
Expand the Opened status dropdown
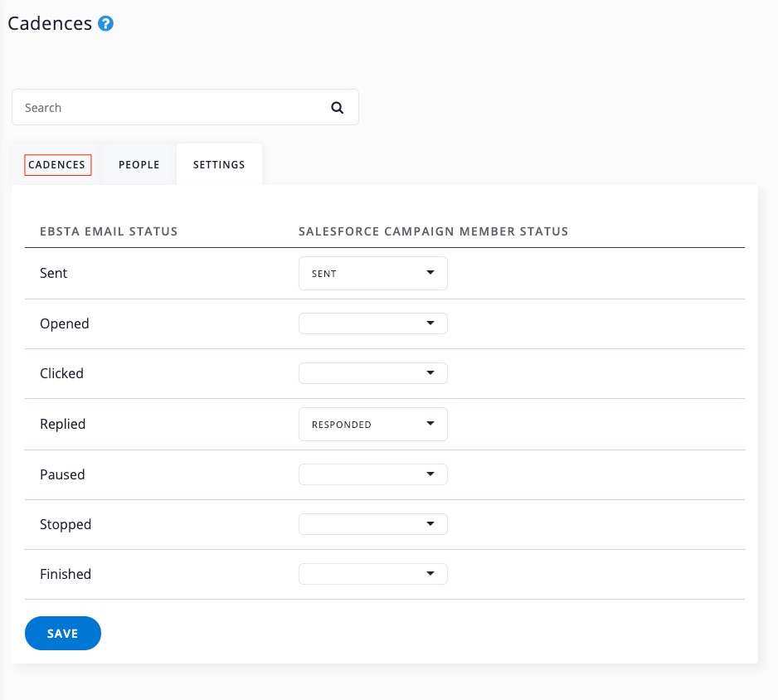(x=372, y=323)
